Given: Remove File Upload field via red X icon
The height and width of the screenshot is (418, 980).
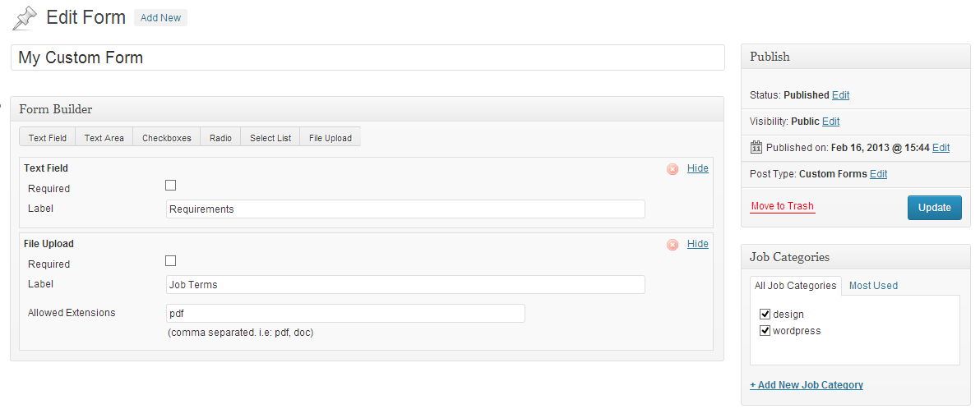Looking at the screenshot, I should (673, 245).
